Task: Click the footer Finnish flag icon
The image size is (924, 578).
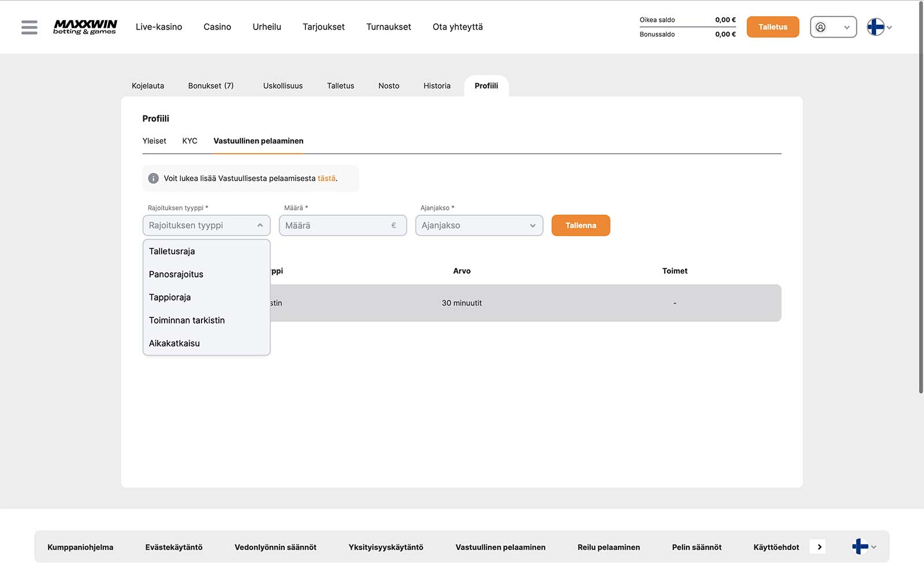Action: point(860,547)
